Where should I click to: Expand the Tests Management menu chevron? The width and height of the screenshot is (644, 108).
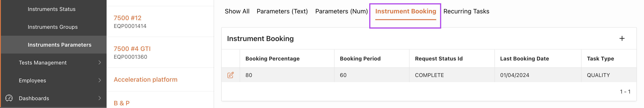pos(100,62)
